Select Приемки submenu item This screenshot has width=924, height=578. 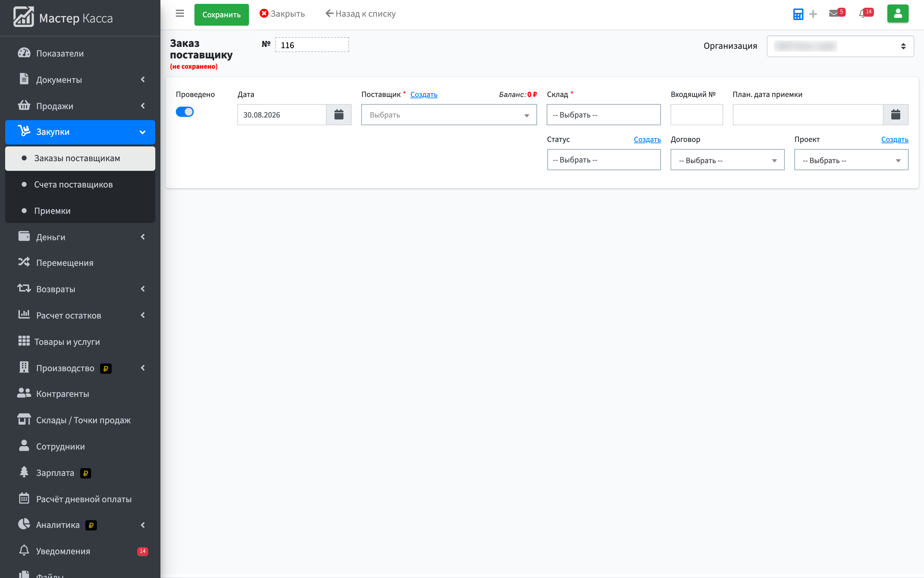tap(80, 211)
